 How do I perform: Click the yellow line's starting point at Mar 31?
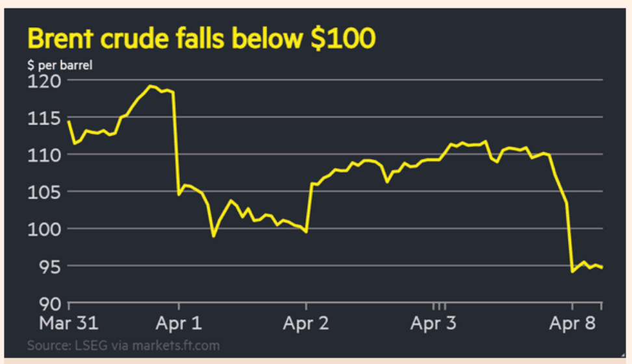[68, 121]
